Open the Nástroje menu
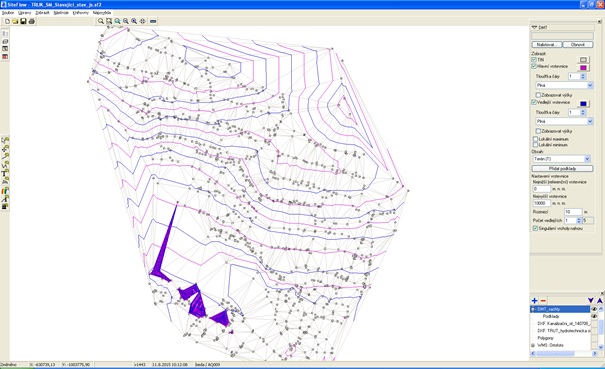Viewport: 605px width, 369px height. 61,13
